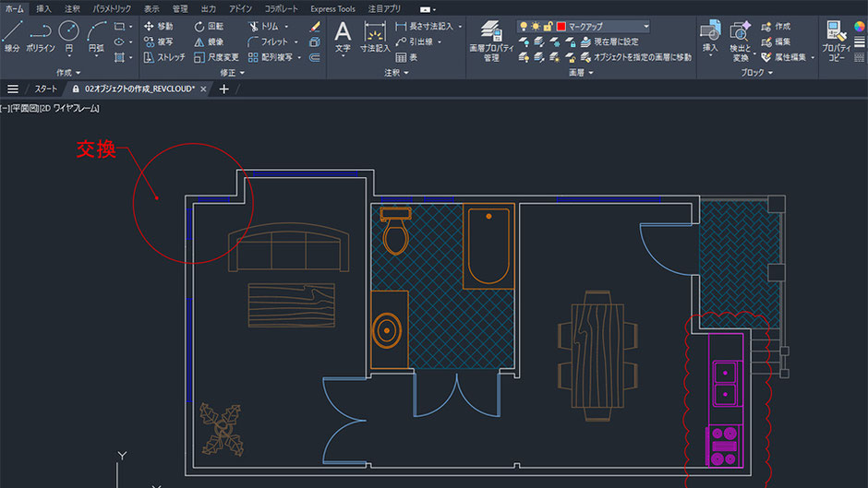The width and height of the screenshot is (868, 488).
Task: Select the 線分 (Line) tool
Action: 12,37
